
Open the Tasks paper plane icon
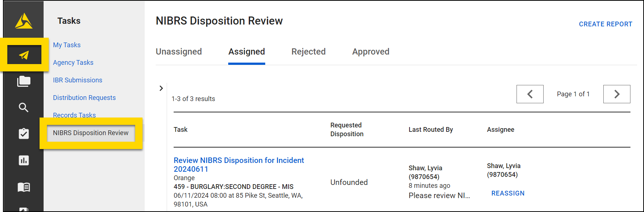[x=24, y=55]
